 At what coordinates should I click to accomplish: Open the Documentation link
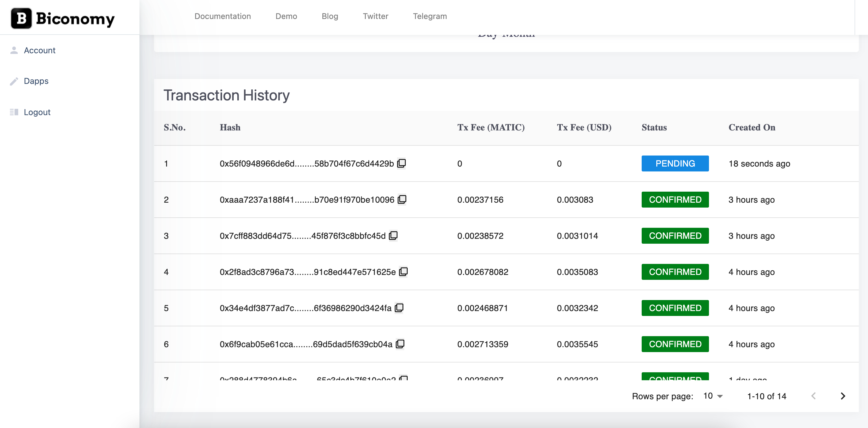[222, 16]
